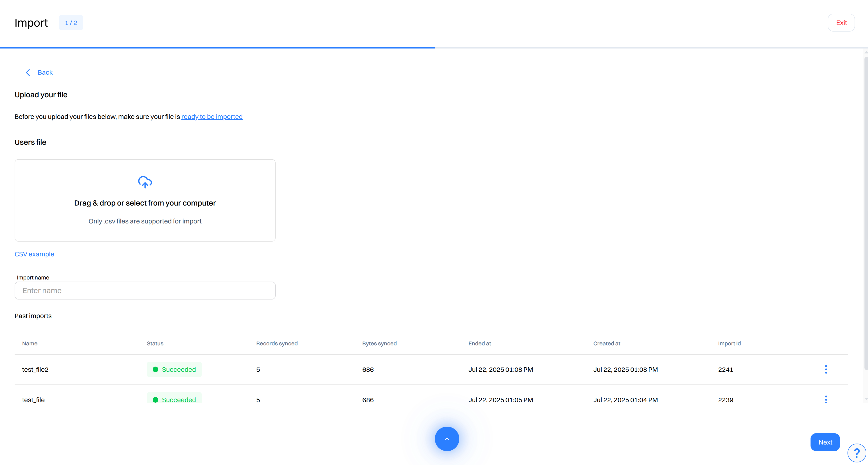Select the drag & drop upload area

(x=145, y=200)
